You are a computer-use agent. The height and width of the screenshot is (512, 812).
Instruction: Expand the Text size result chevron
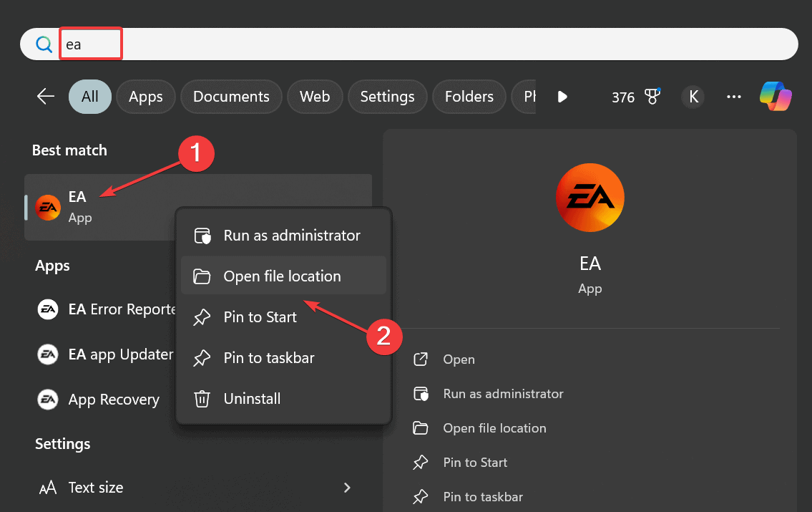347,488
